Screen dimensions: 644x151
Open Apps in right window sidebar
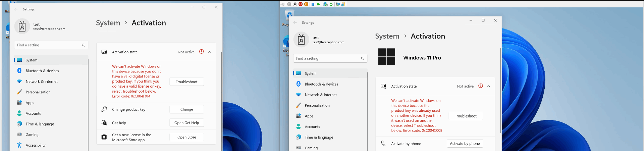tap(330, 116)
